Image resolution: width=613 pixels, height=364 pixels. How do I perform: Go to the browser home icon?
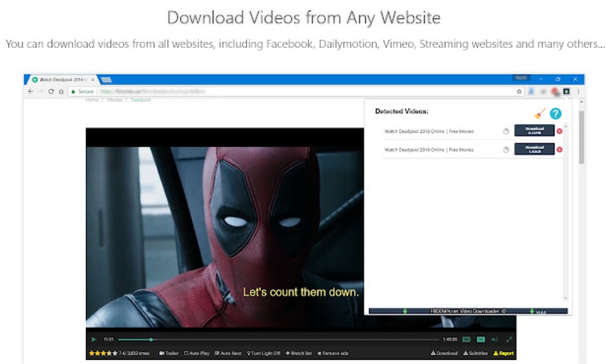pyautogui.click(x=61, y=91)
